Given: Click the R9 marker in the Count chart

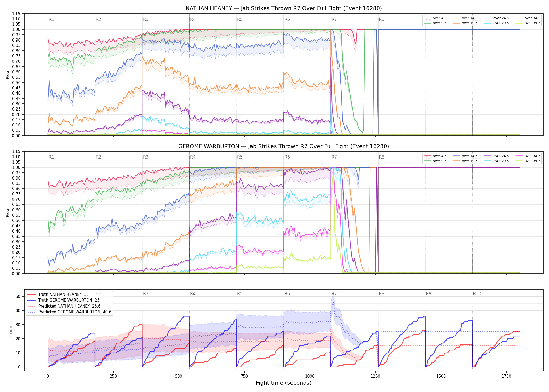Looking at the screenshot, I should 428,294.
